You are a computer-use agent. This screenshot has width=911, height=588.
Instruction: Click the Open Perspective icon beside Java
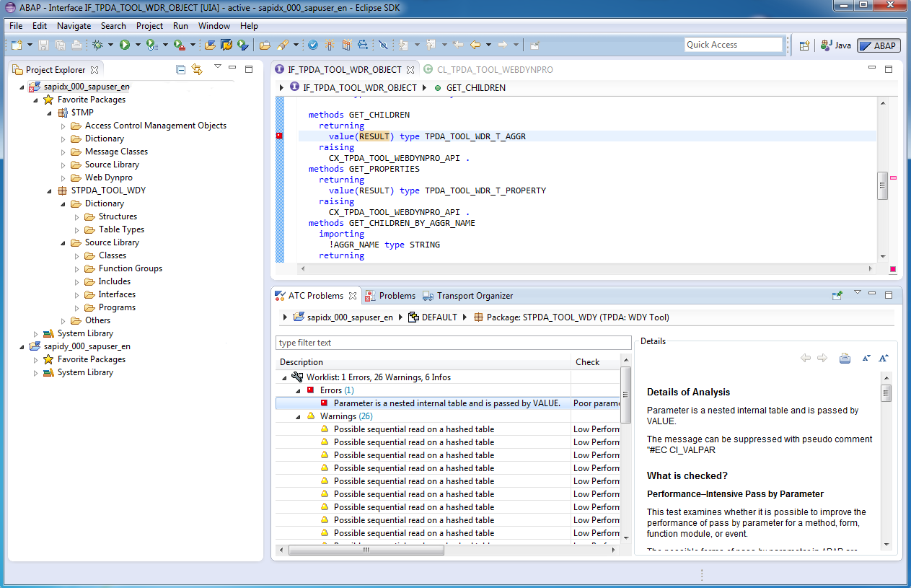click(x=804, y=45)
